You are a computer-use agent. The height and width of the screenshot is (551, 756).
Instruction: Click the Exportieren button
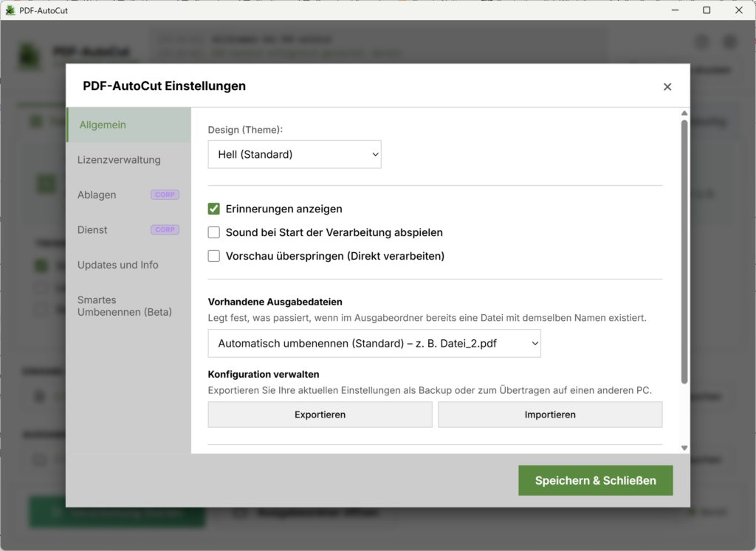click(320, 415)
